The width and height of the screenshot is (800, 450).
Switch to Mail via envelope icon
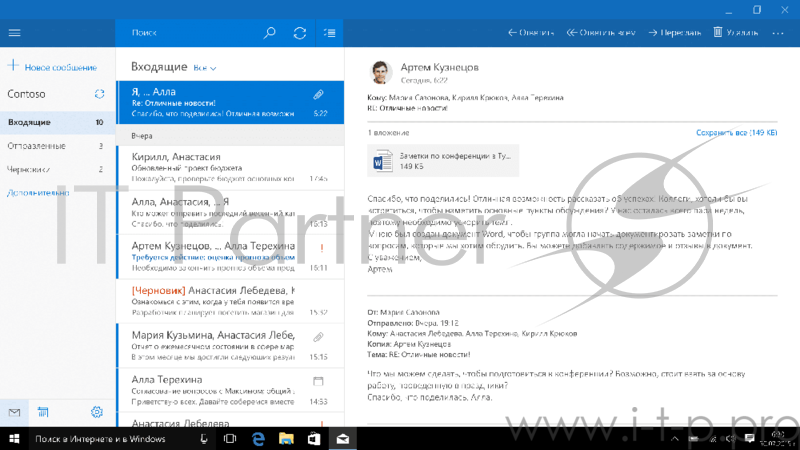pos(14,412)
